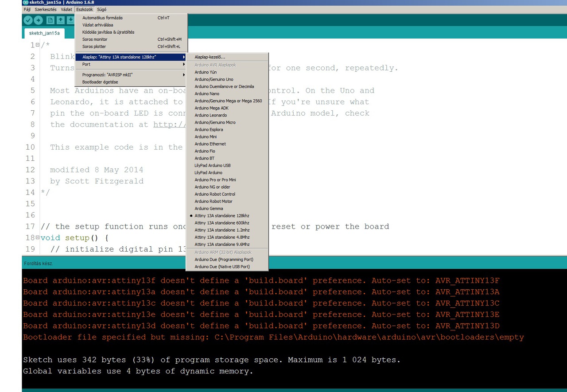Image resolution: width=567 pixels, height=392 pixels.
Task: Select the Arduino Esplora board
Action: (x=227, y=129)
